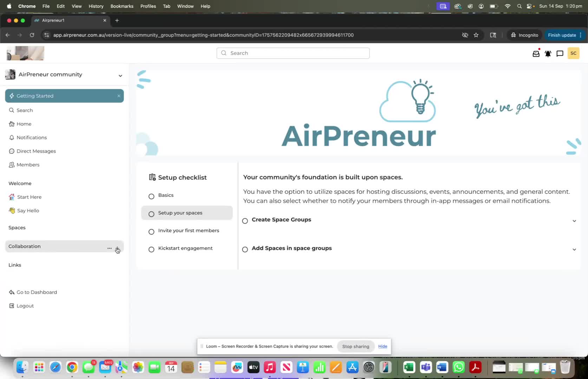Click Hide in the Loom sharing bar

tap(383, 346)
